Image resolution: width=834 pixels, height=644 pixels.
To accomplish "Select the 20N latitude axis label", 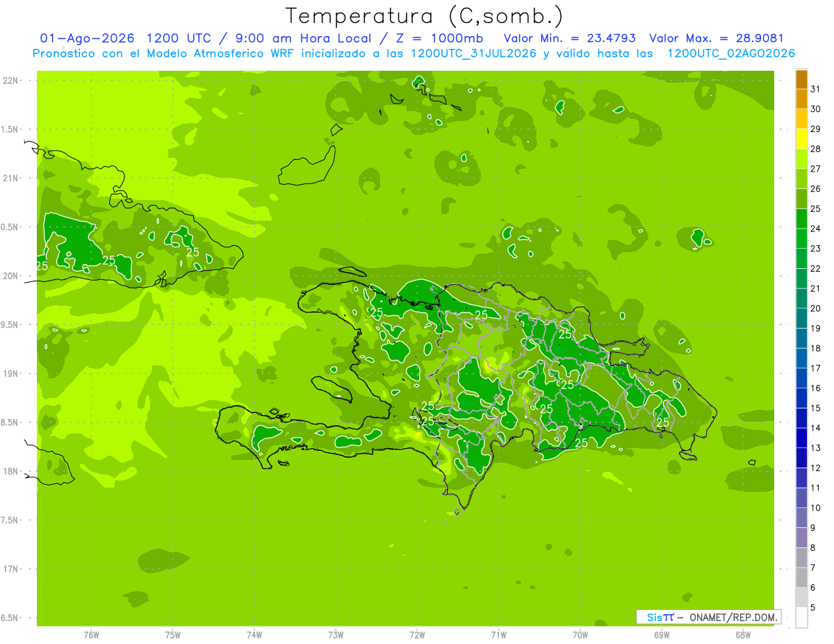I will [12, 276].
